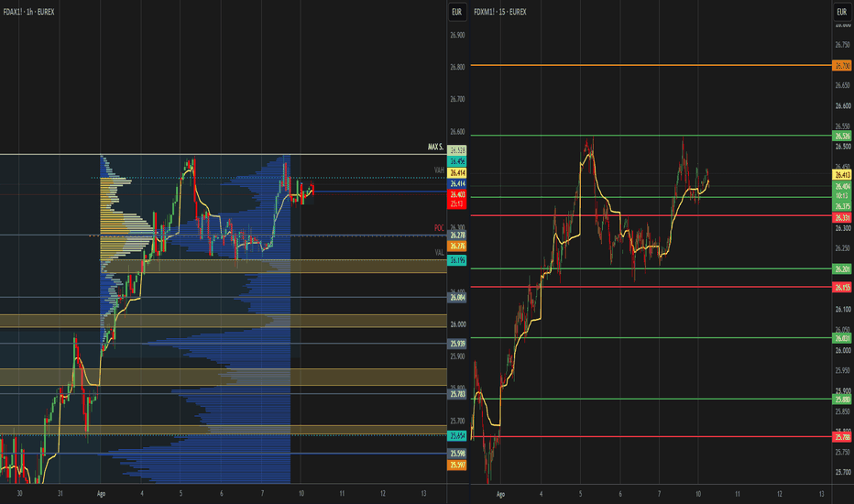
Task: Select the blue 26.414 price label
Action: tap(457, 183)
